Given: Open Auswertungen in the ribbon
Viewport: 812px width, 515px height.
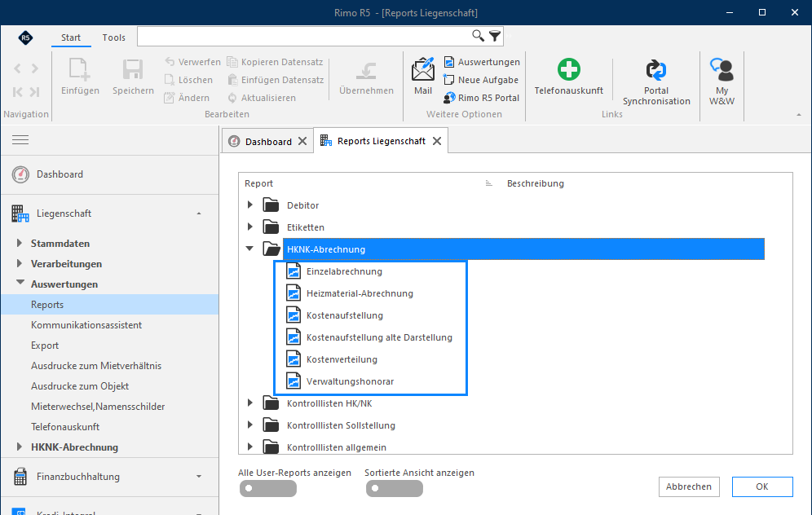Looking at the screenshot, I should point(482,62).
